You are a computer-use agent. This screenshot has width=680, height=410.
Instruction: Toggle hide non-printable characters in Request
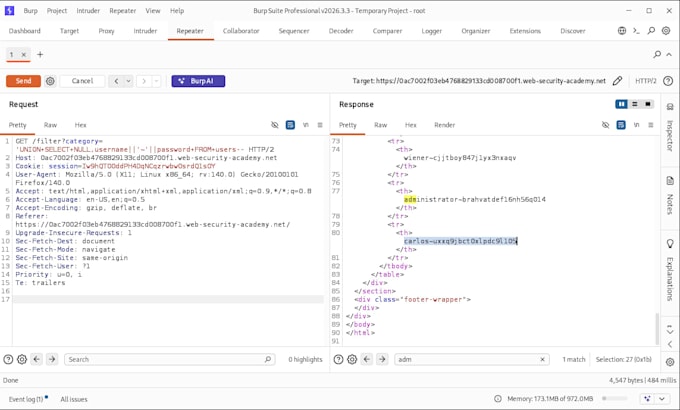(275, 125)
